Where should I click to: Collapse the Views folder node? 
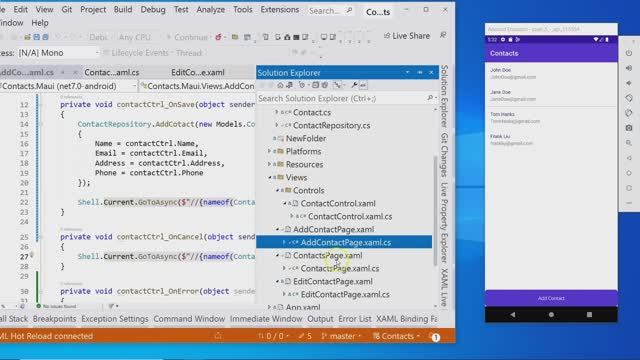coord(269,178)
